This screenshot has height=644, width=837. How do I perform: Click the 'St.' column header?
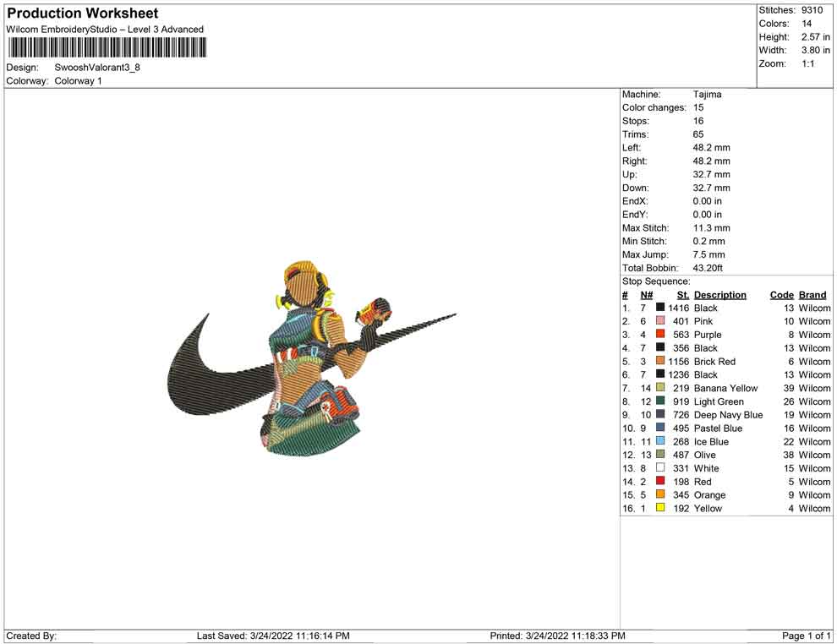(683, 294)
